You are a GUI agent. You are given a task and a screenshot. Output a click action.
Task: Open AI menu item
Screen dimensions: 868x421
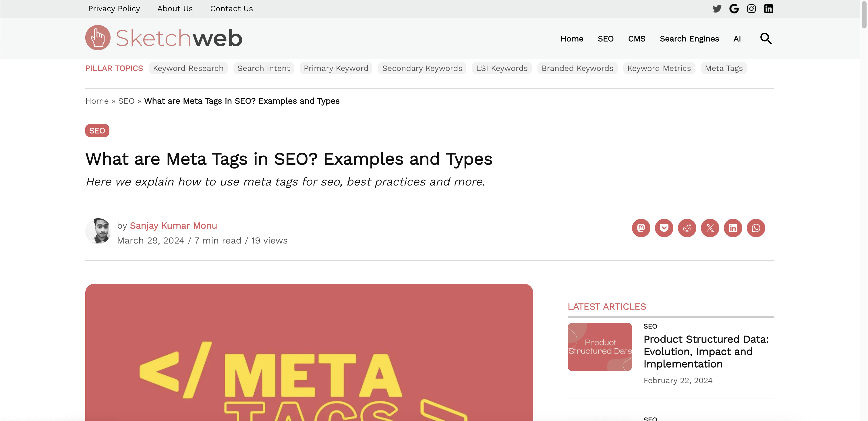tap(737, 39)
